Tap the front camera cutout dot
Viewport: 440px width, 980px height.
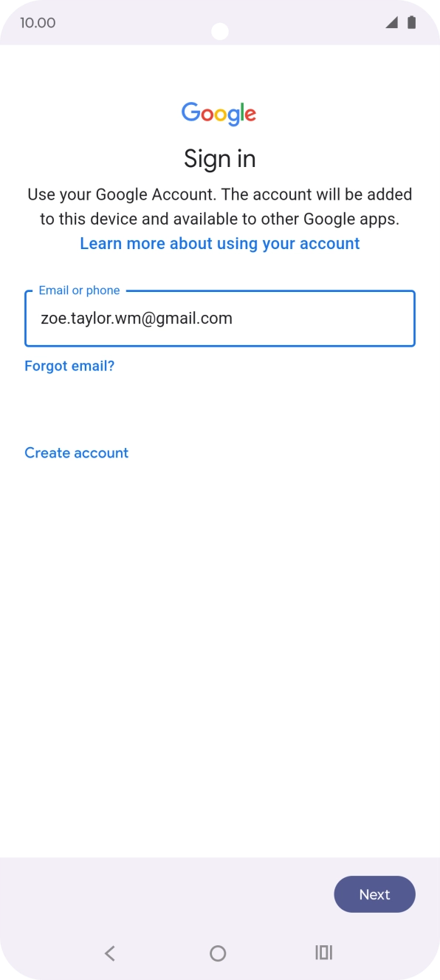pyautogui.click(x=219, y=32)
